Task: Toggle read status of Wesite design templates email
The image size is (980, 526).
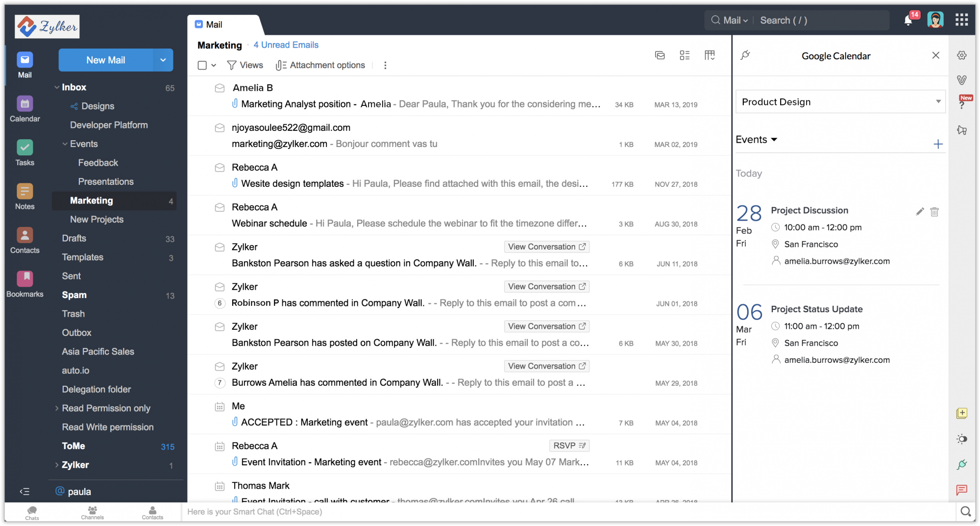Action: (220, 167)
